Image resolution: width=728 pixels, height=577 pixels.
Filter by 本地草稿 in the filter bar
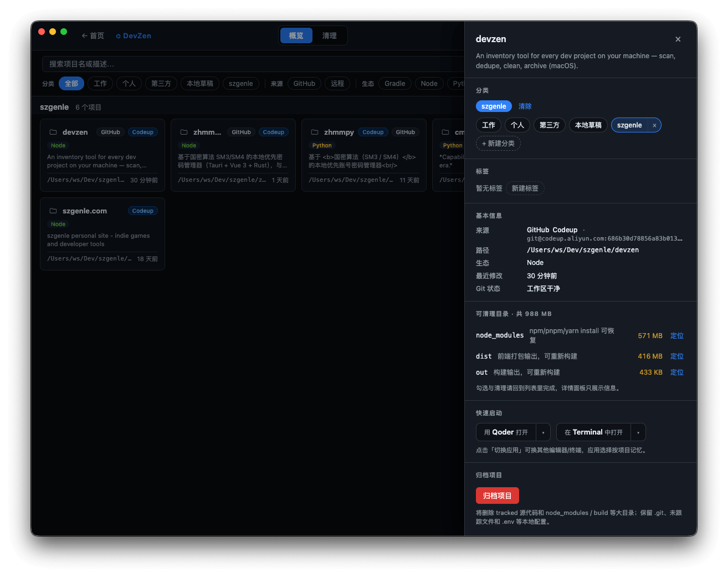[200, 84]
